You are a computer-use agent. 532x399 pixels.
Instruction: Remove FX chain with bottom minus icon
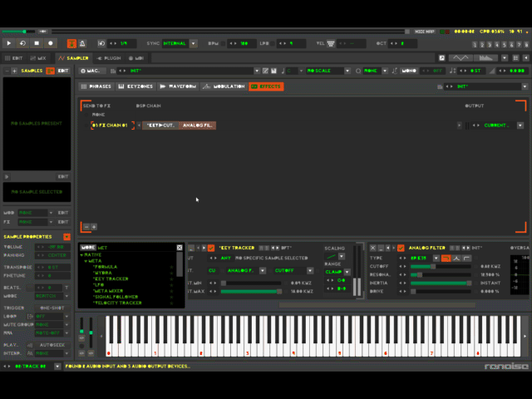[x=86, y=227]
